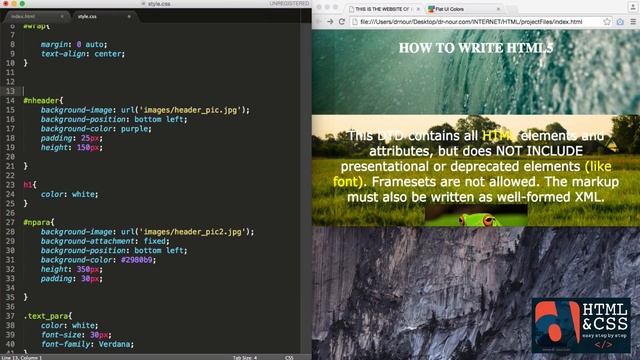
Task: Open the Chrome user profile button
Action: click(x=632, y=6)
